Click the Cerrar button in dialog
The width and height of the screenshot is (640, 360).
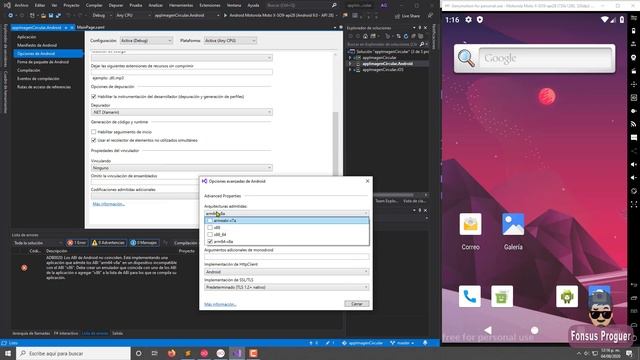[x=357, y=304]
